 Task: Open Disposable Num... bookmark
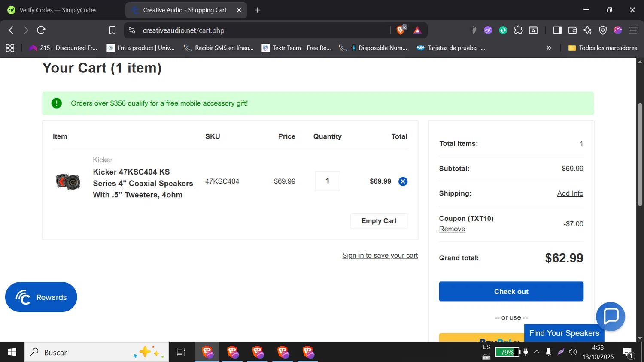pos(373,48)
